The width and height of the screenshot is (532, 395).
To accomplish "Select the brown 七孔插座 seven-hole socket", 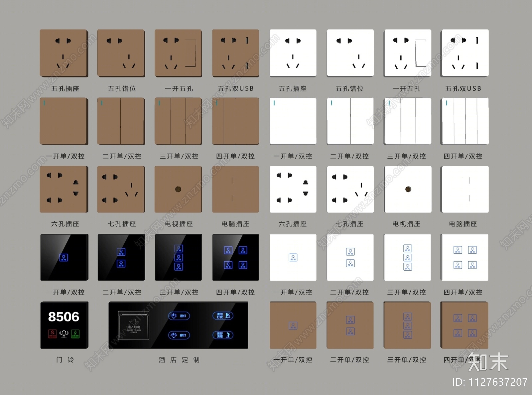I will pos(121,189).
